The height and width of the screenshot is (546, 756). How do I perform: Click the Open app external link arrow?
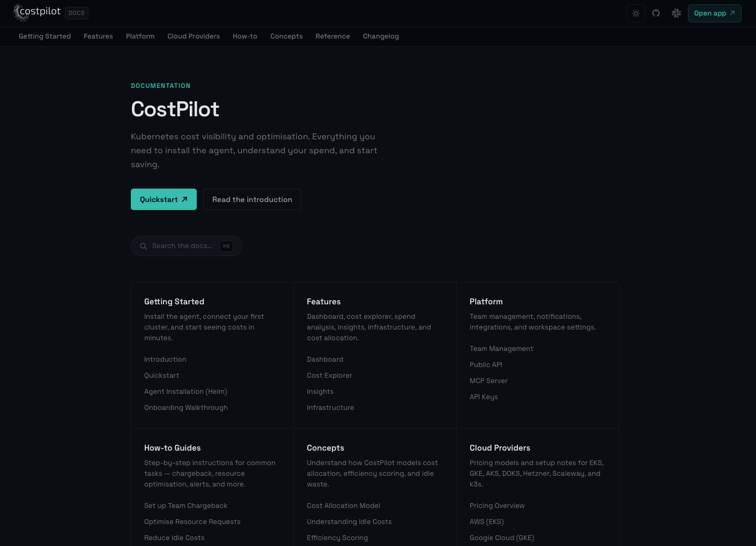732,12
